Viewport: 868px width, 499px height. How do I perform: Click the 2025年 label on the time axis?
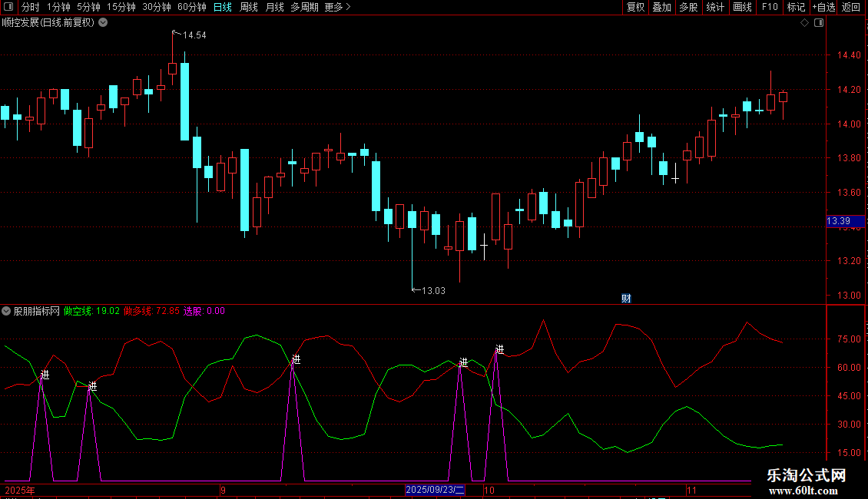(x=20, y=490)
